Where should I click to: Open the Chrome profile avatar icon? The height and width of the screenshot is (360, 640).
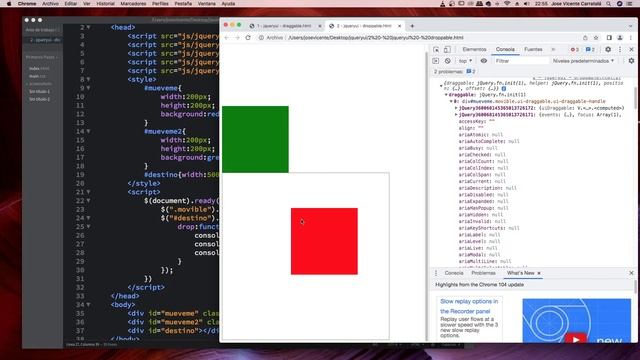coord(620,38)
